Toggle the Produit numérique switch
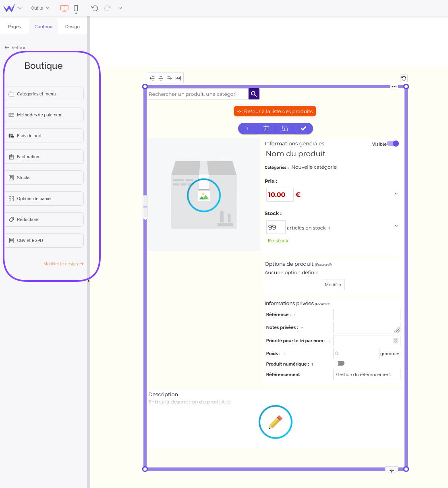Screen dimensions: 448x488 [341, 363]
